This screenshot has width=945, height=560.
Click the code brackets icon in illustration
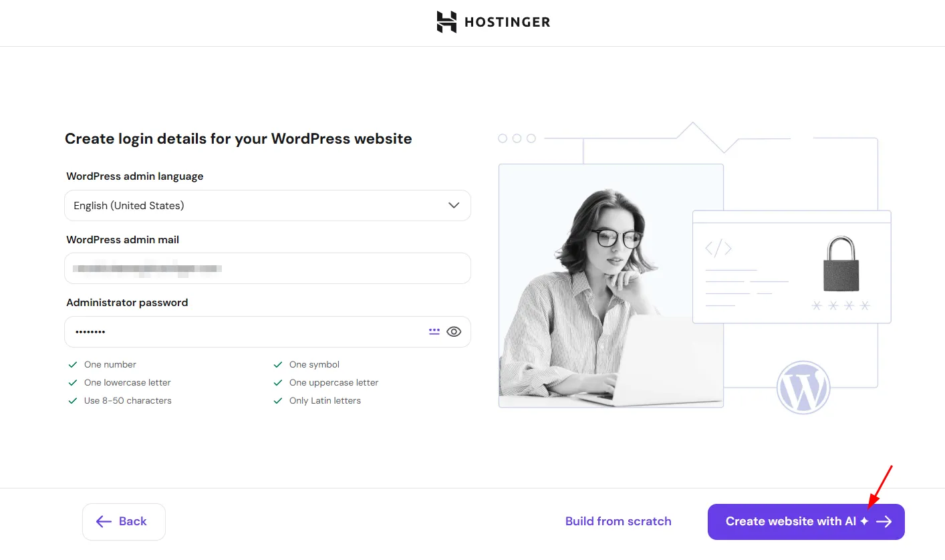tap(718, 249)
